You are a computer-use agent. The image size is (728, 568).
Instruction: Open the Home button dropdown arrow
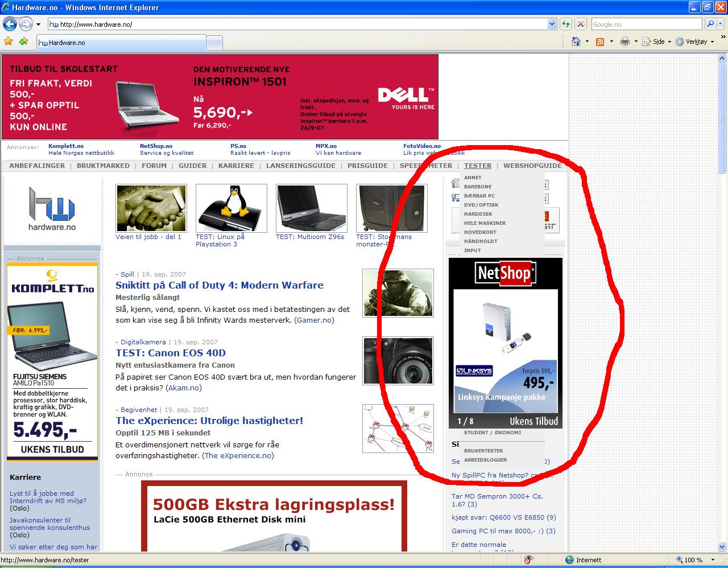pyautogui.click(x=587, y=42)
